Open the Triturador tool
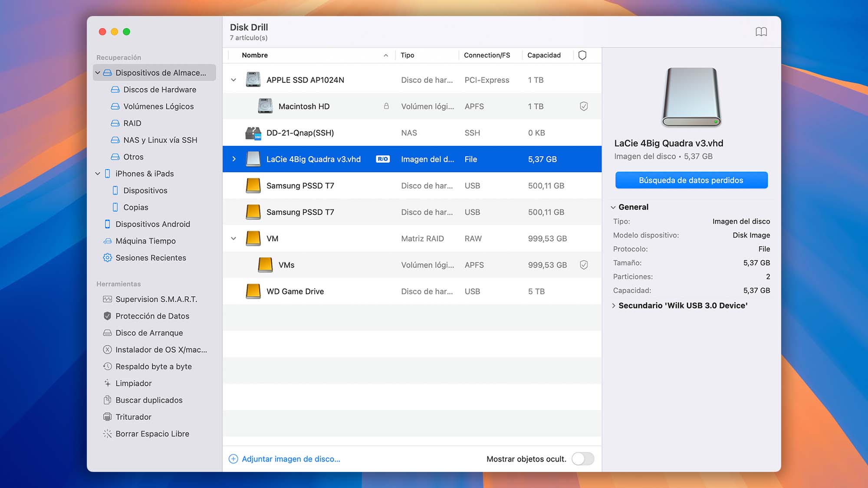The height and width of the screenshot is (488, 868). tap(127, 417)
